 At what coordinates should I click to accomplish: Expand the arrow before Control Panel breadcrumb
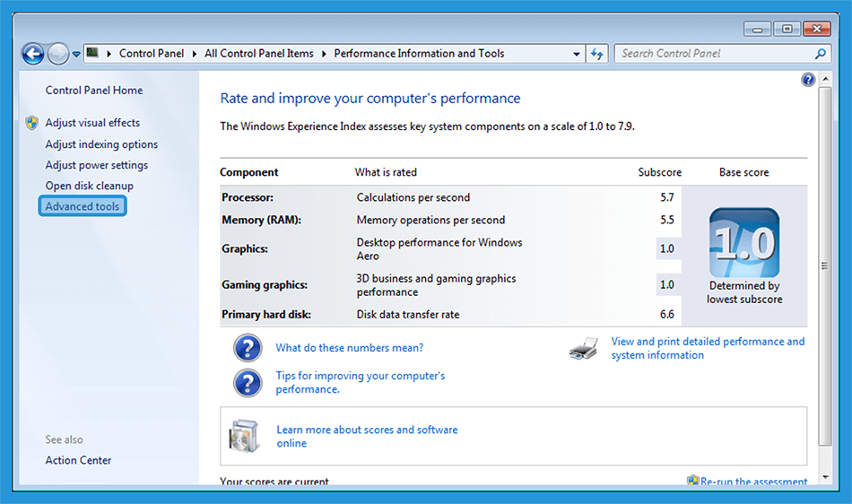point(109,54)
